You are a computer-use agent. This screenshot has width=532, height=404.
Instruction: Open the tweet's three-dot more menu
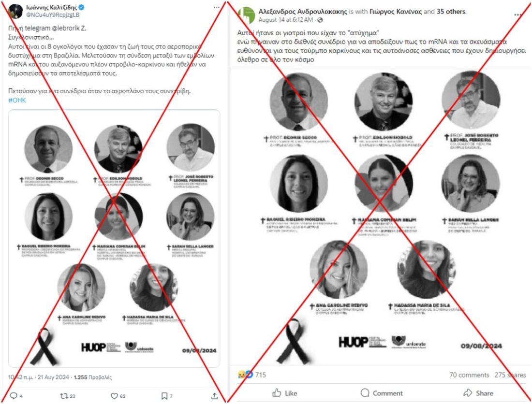217,7
